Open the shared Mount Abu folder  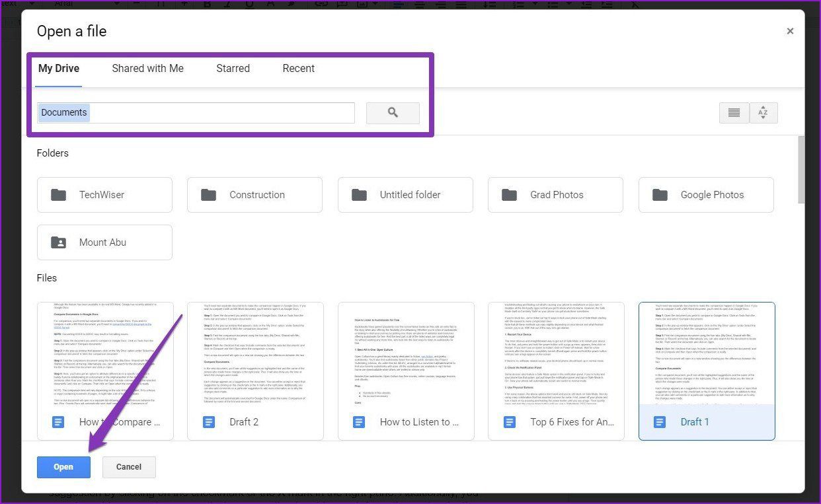point(104,242)
